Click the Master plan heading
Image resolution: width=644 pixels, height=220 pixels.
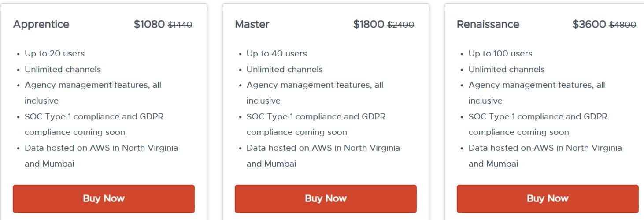[x=252, y=24]
